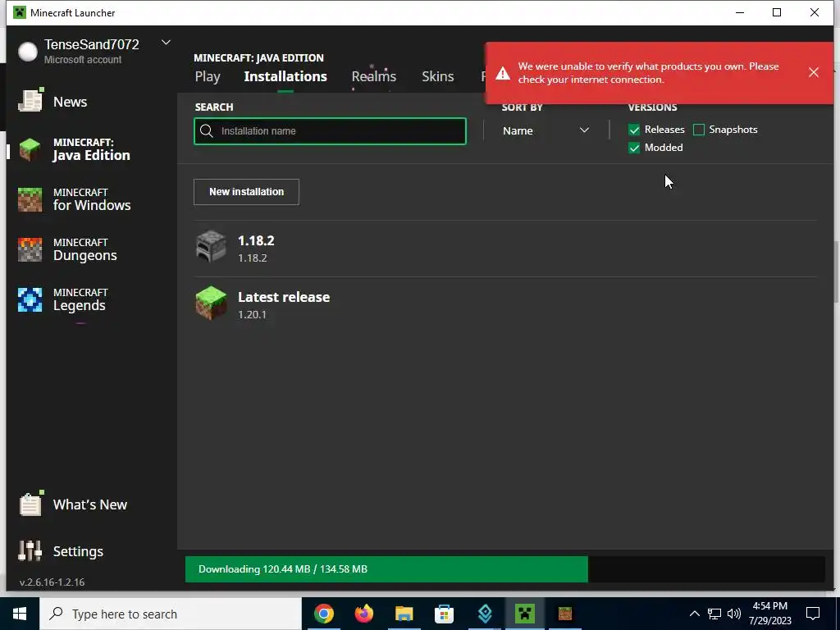Select the Installations tab
Image resolution: width=840 pixels, height=630 pixels.
tap(285, 76)
